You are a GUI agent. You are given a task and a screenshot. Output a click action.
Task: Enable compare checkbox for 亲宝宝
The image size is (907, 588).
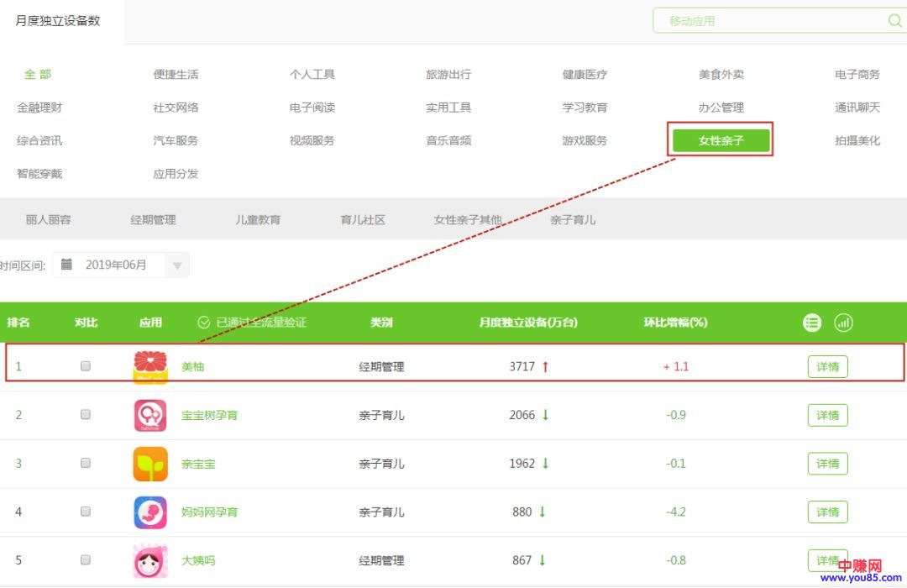[85, 463]
